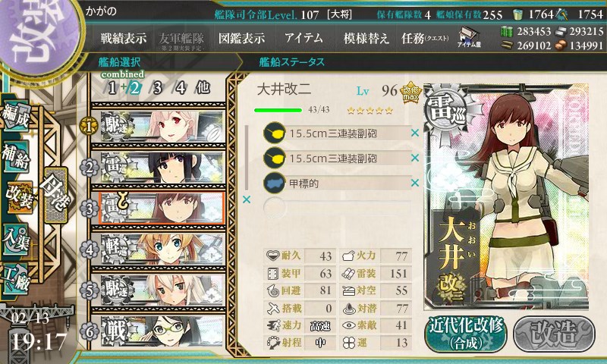This screenshot has width=607, height=364.
Task: Select the 軽巡 ship in slot 4
Action: point(162,249)
